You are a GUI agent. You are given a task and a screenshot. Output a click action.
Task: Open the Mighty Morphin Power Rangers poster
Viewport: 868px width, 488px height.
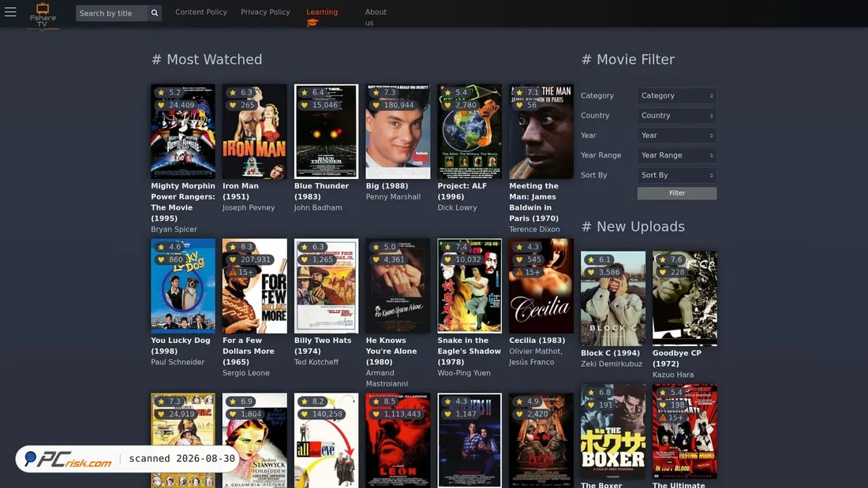coord(183,132)
